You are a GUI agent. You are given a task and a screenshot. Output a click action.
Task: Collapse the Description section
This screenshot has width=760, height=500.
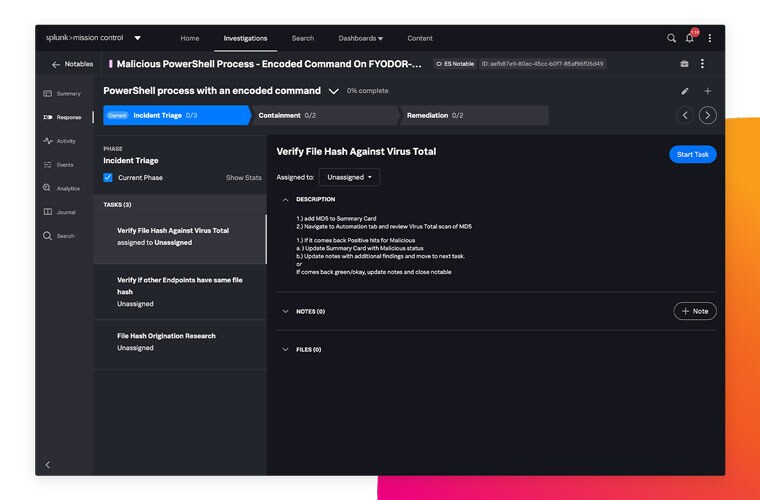[x=285, y=200]
